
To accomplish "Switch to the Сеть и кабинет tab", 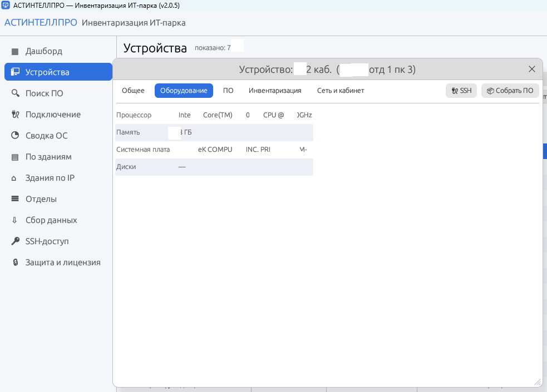I will (x=341, y=91).
